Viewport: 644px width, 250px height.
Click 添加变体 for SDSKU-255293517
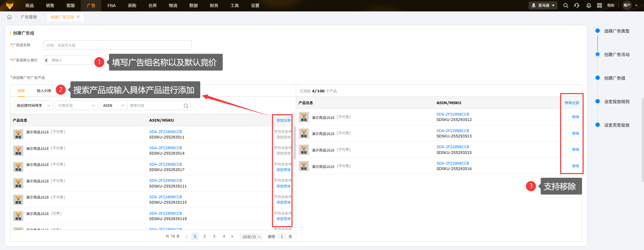click(x=283, y=170)
